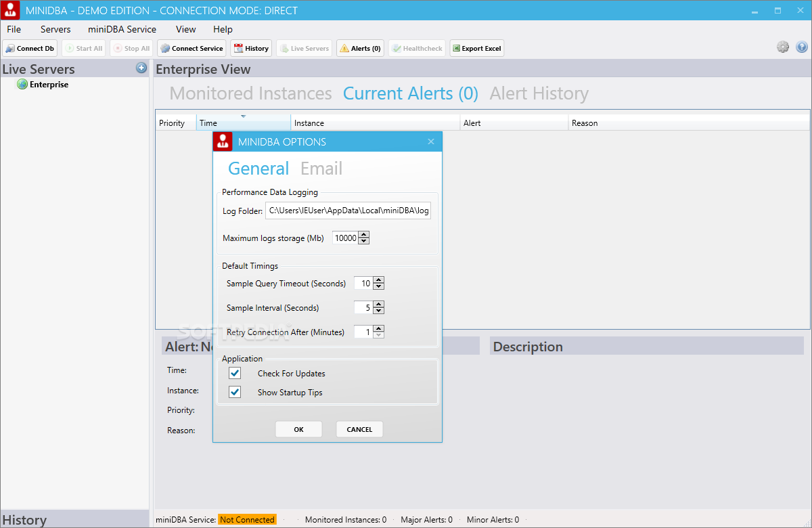Click the miniDBA logo in the main title bar

pyautogui.click(x=10, y=10)
